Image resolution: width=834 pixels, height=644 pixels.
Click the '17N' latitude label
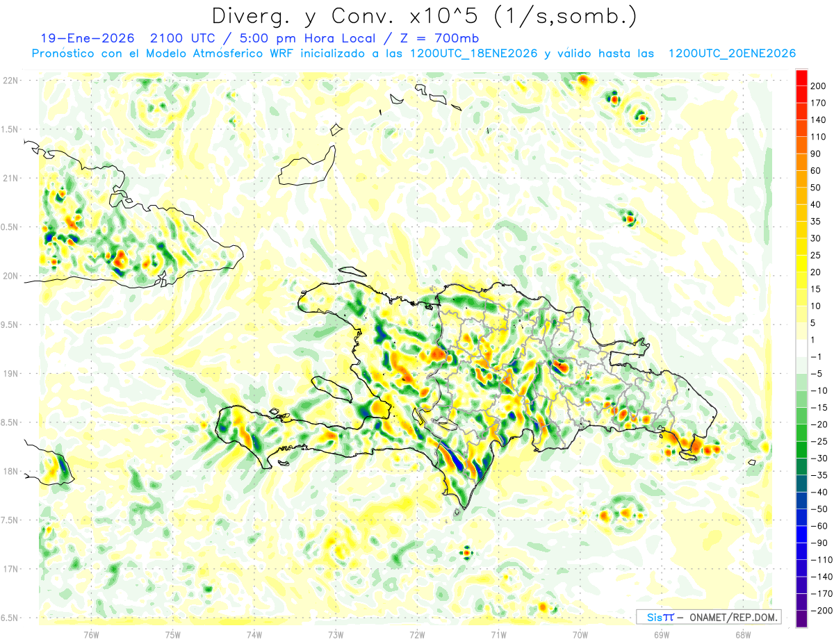point(10,569)
